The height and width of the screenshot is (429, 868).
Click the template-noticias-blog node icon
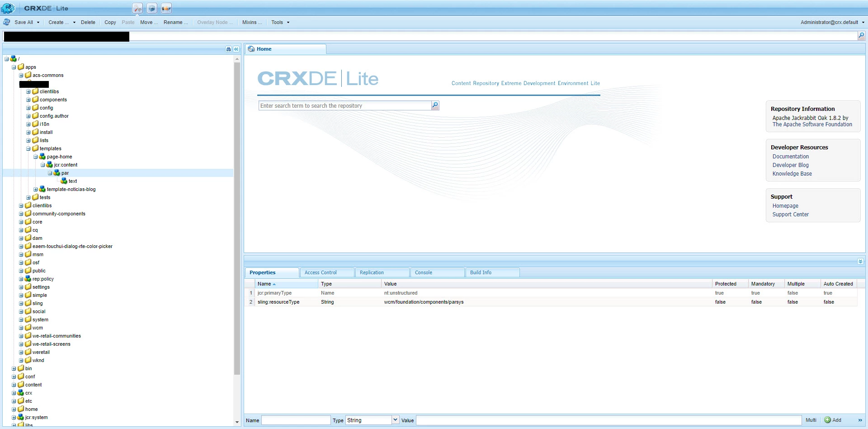[42, 189]
